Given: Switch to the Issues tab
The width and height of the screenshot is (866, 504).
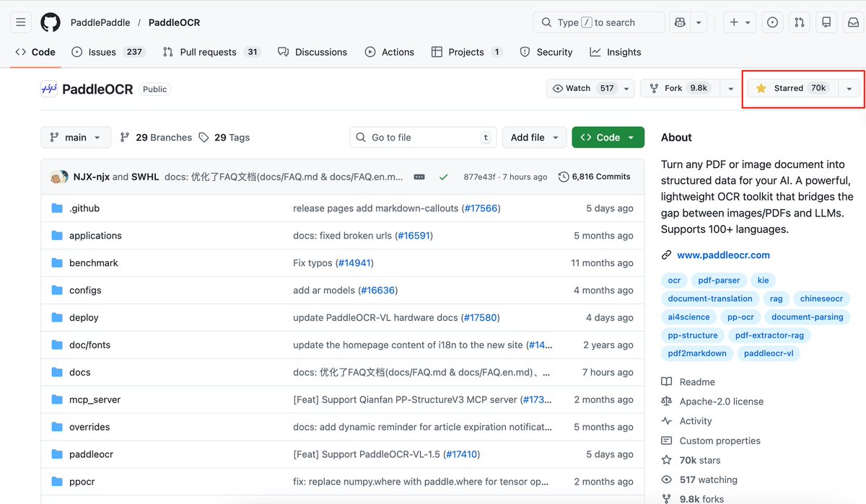Looking at the screenshot, I should tap(108, 52).
